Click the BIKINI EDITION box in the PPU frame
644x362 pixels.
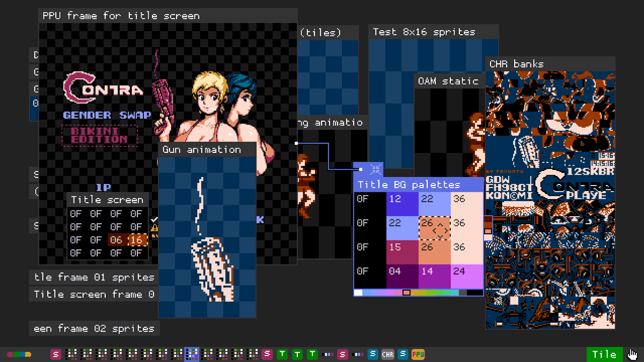pos(100,135)
